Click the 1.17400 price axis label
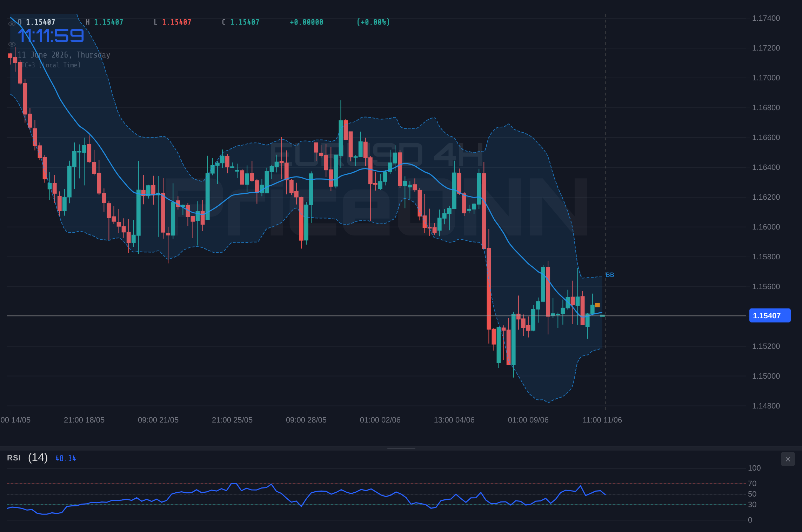Image resolution: width=802 pixels, height=532 pixels. (x=766, y=18)
